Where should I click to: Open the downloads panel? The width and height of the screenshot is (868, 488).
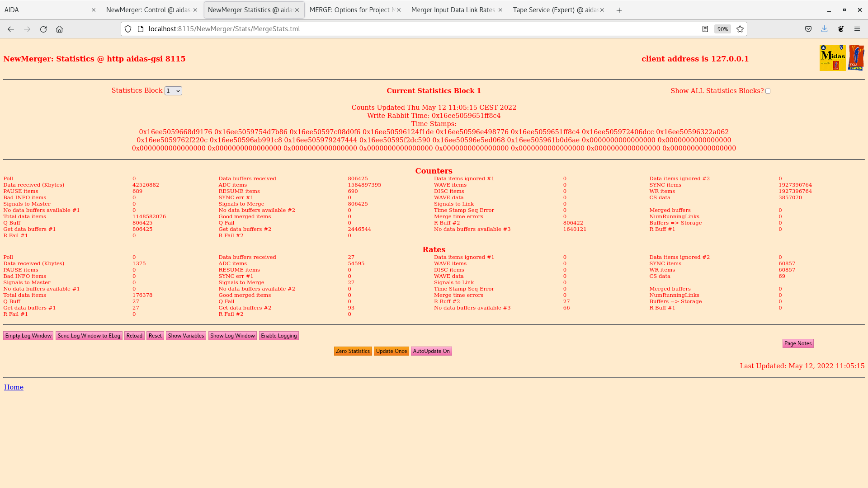[x=825, y=29]
